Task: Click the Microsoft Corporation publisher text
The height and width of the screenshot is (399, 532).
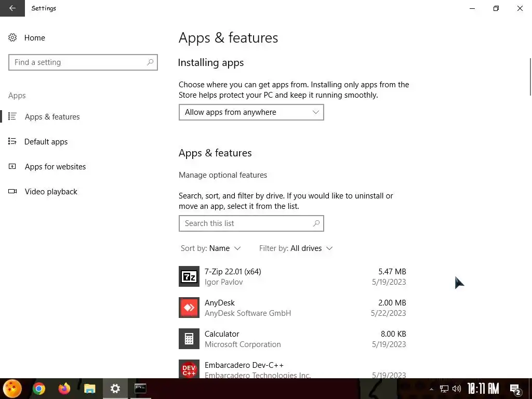Action: click(243, 344)
